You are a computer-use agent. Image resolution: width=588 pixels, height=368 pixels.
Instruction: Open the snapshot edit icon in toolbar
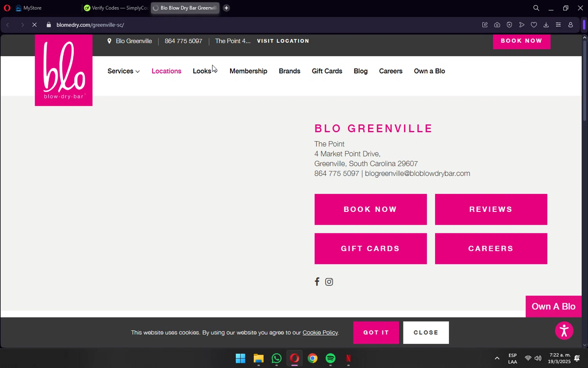pos(485,25)
